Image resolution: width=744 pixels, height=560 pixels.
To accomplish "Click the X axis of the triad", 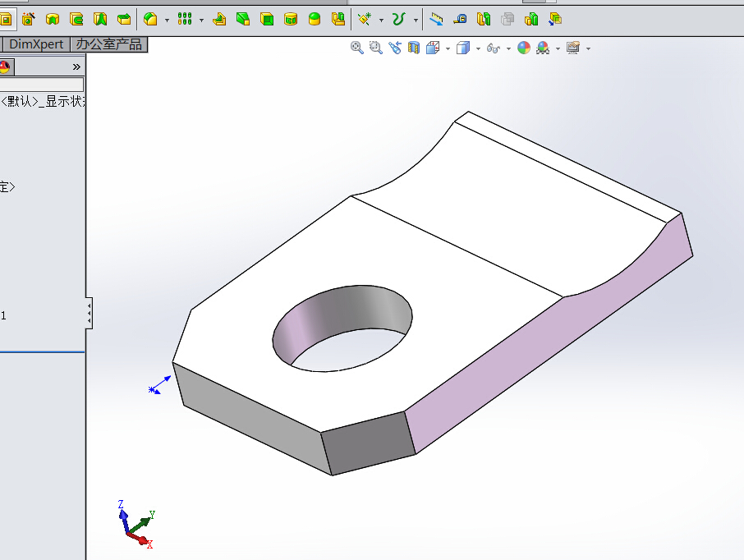I will [x=141, y=540].
